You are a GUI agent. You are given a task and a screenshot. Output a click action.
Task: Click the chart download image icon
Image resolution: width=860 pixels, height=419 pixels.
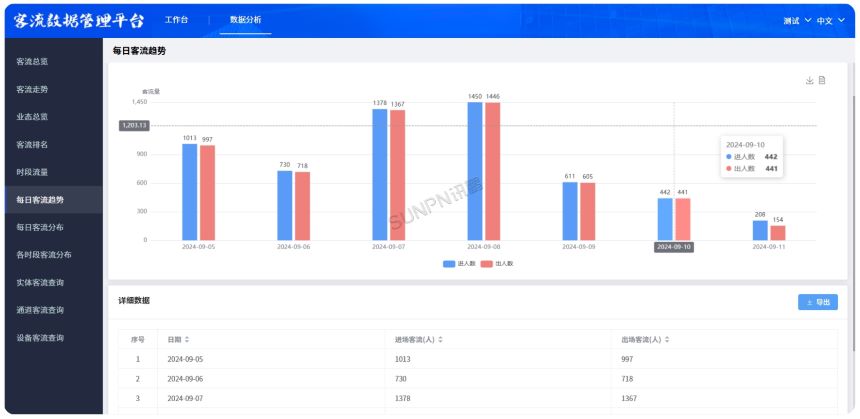point(809,81)
